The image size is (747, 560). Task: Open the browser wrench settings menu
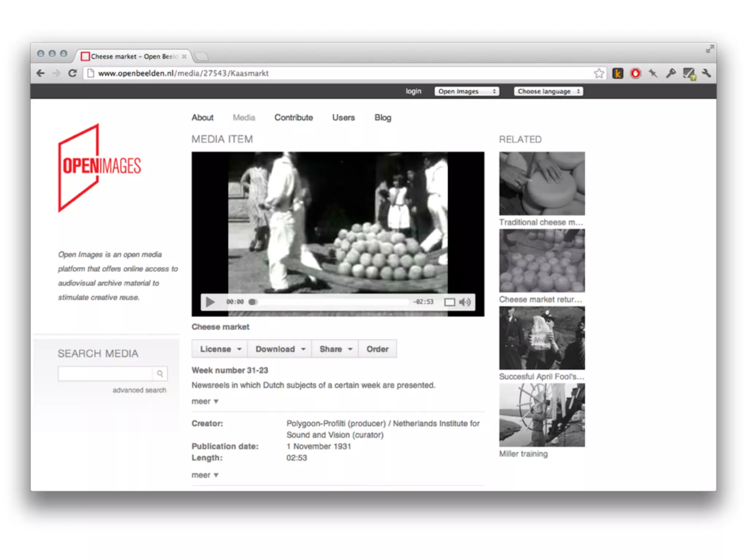tap(706, 73)
